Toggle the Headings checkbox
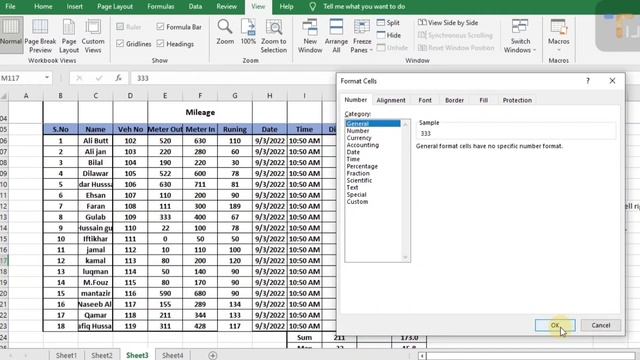Image resolution: width=640 pixels, height=360 pixels. [160, 44]
